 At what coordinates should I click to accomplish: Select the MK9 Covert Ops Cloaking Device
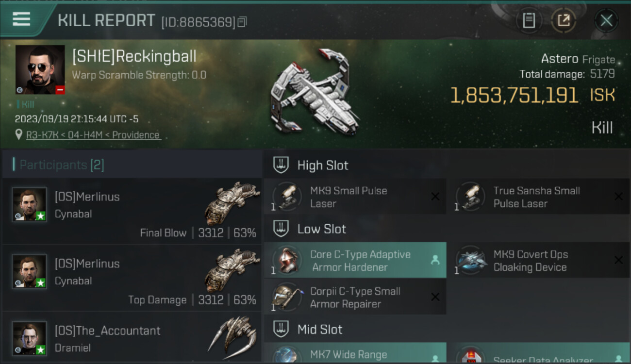coord(538,260)
